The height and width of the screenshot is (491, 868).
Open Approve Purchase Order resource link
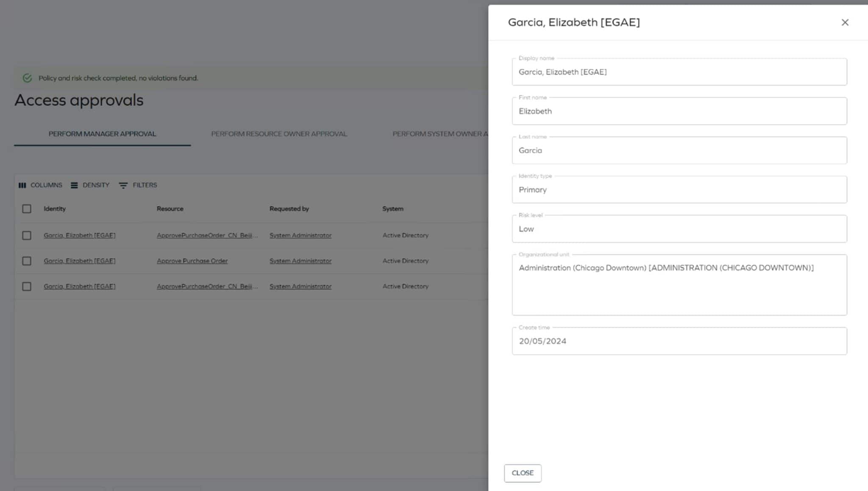point(192,261)
